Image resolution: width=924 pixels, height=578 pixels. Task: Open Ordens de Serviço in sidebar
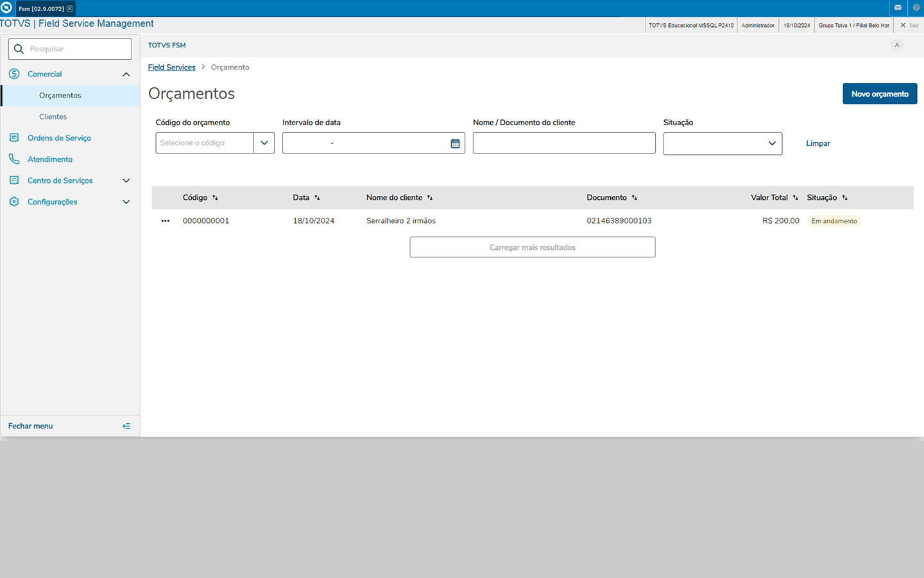point(59,138)
